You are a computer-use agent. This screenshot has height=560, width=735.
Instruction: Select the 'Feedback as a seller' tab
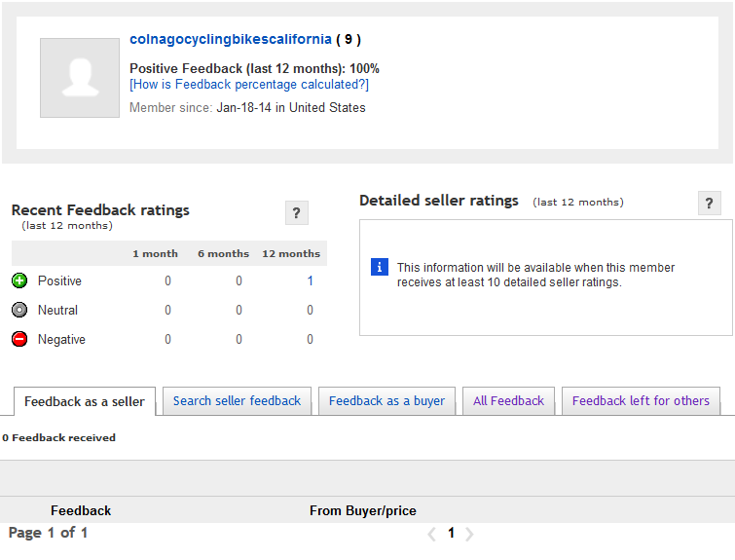click(x=85, y=401)
